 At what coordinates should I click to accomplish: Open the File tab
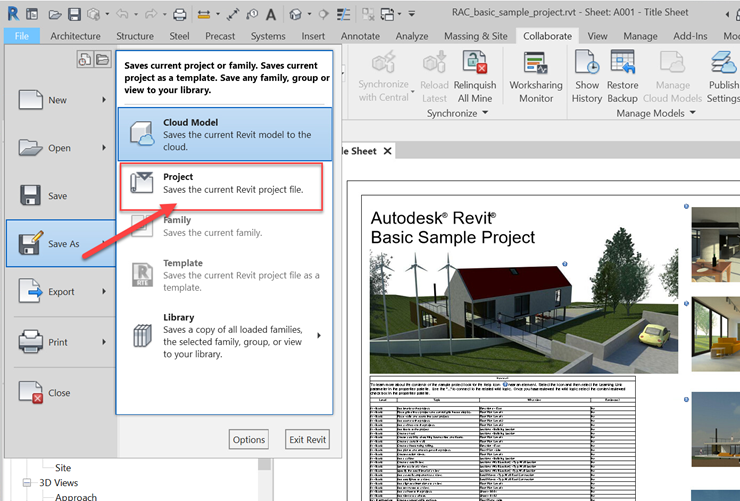coord(22,36)
